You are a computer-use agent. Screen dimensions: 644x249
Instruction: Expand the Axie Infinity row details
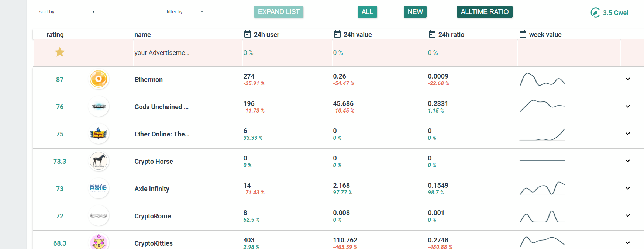tap(628, 188)
